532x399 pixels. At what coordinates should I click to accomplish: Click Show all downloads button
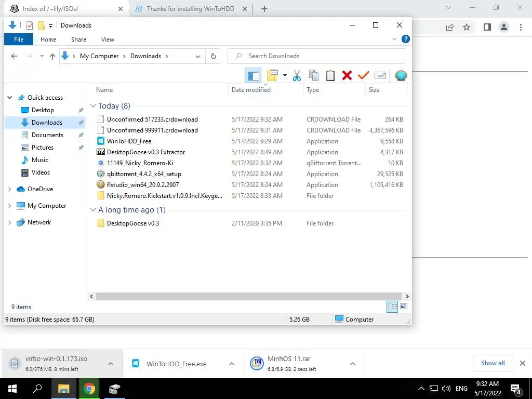[493, 363]
